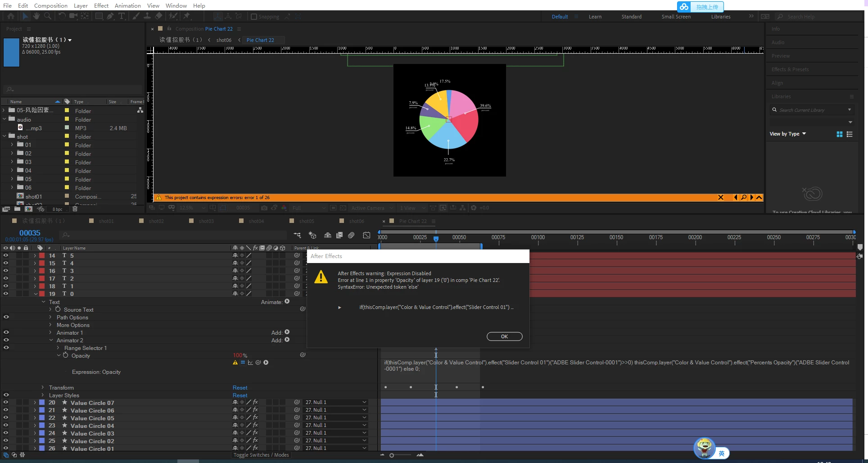Screen dimensions: 868x463
Task: Click the Home icon in the toolbar
Action: 11,16
